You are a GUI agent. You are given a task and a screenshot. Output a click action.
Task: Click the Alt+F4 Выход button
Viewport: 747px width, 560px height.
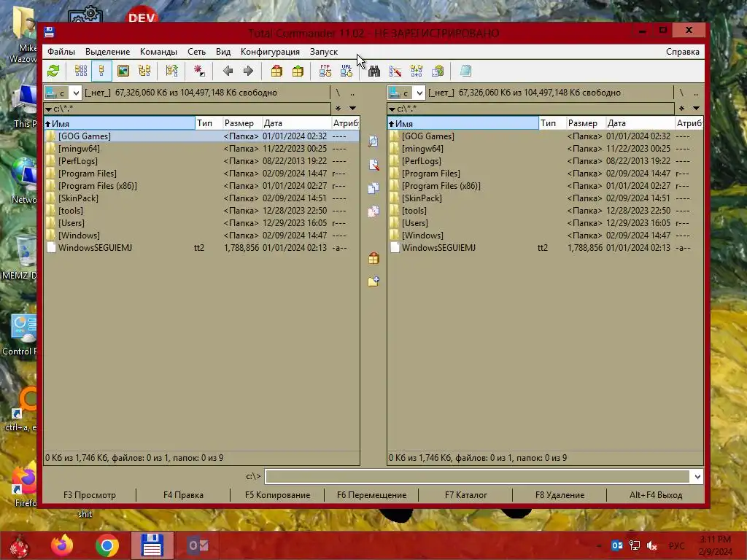(x=656, y=495)
